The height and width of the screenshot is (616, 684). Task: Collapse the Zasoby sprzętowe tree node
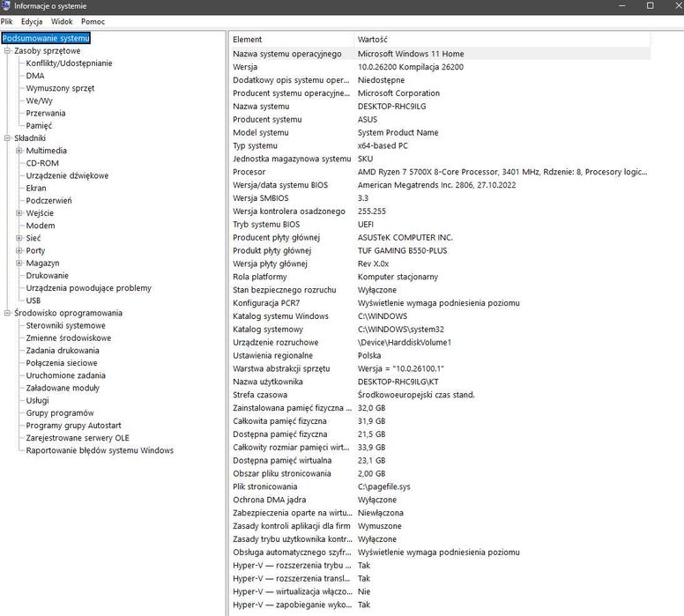coord(7,50)
